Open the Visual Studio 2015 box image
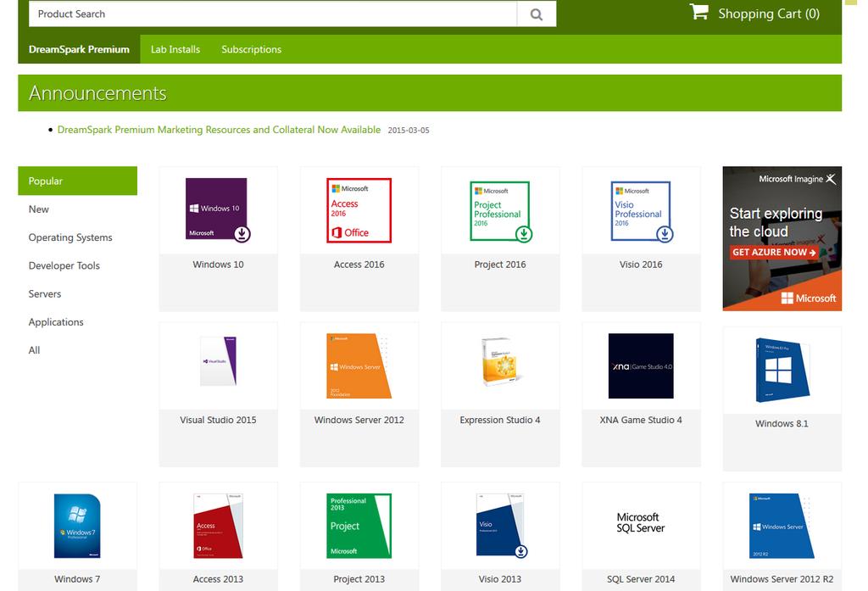This screenshot has height=591, width=868. pyautogui.click(x=218, y=360)
